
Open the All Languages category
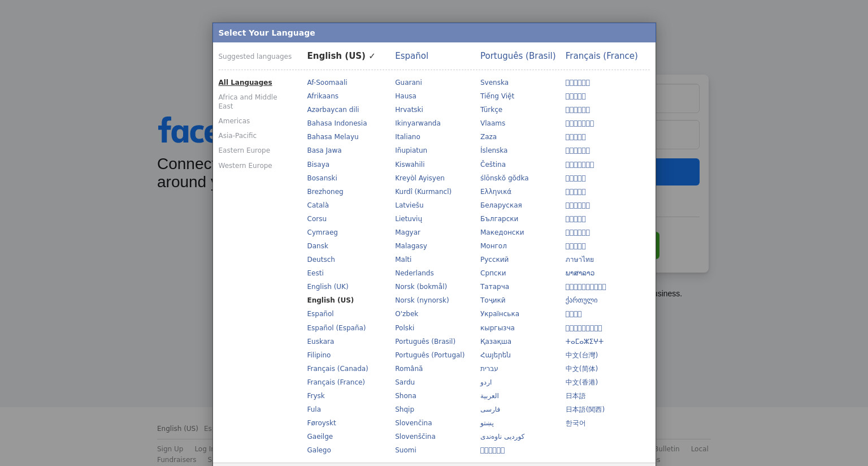245,83
